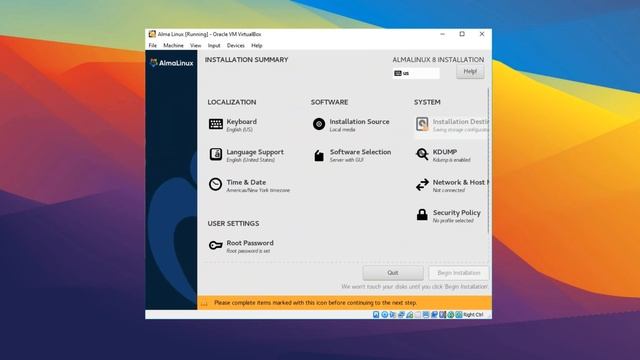Open the Machine menu
Image resolution: width=640 pixels, height=360 pixels.
(x=173, y=46)
